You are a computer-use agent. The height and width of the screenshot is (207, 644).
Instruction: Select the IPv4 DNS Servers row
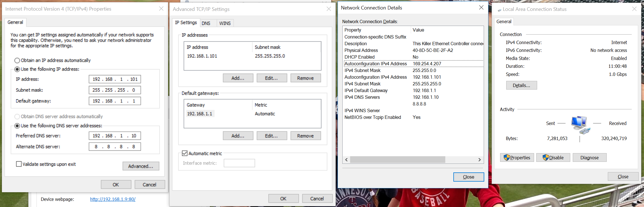click(x=413, y=97)
